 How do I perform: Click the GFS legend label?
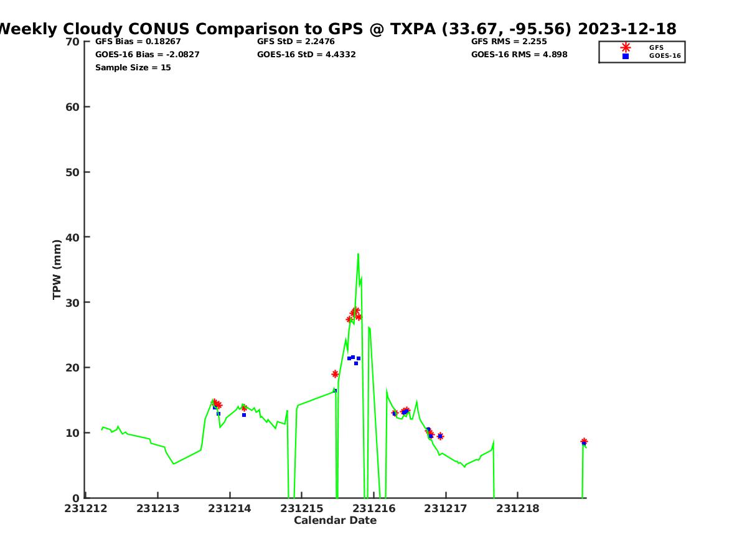pos(656,47)
